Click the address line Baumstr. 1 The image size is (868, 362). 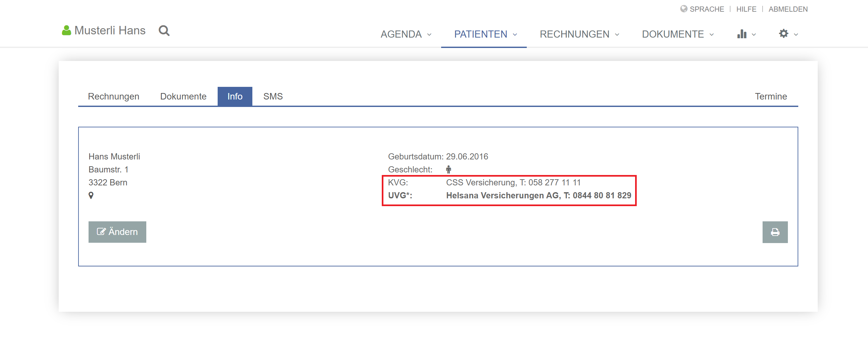[x=108, y=169]
